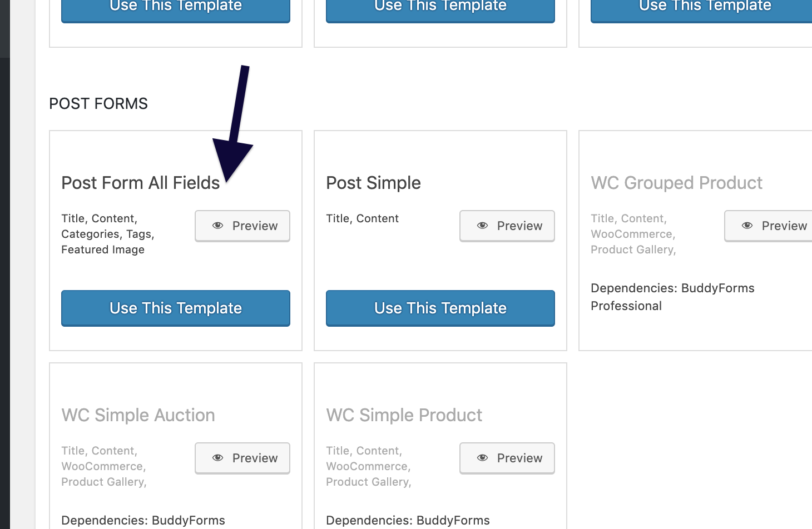This screenshot has width=812, height=529.
Task: Use the Post Simple template
Action: click(x=440, y=308)
